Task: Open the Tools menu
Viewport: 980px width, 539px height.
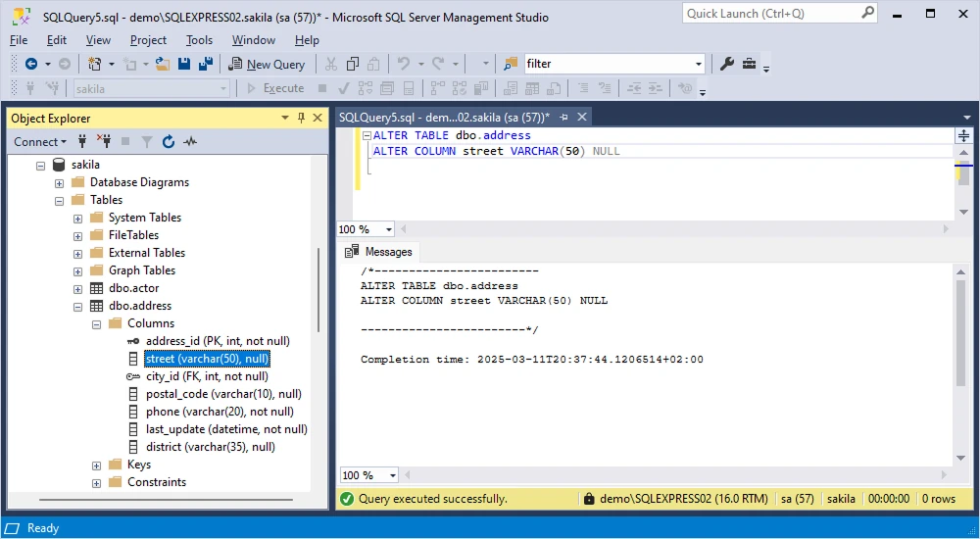Action: (199, 40)
